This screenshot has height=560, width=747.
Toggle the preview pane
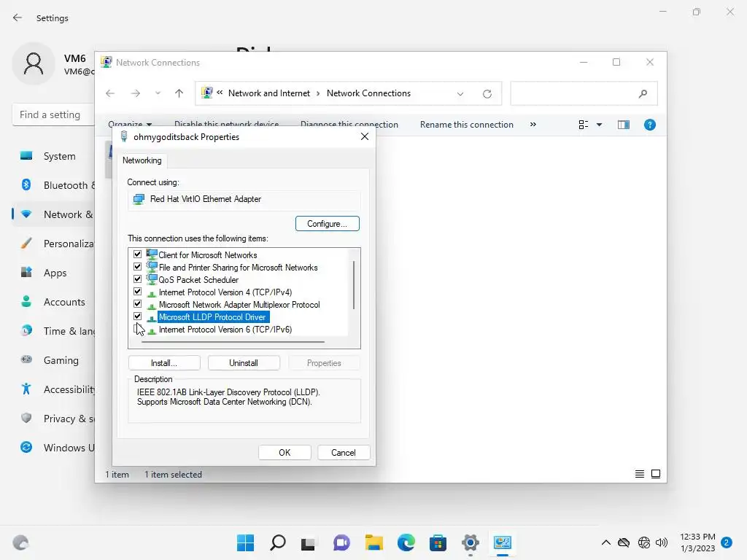click(624, 125)
